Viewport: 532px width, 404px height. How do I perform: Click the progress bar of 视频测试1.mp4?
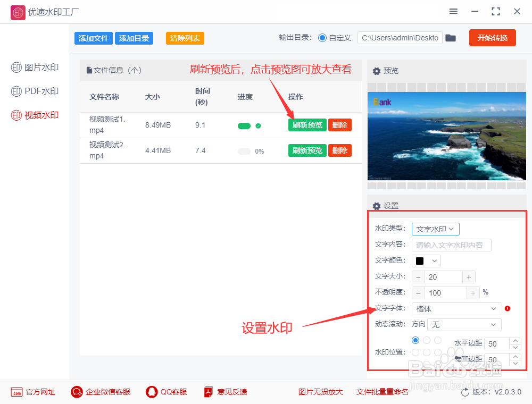point(244,126)
